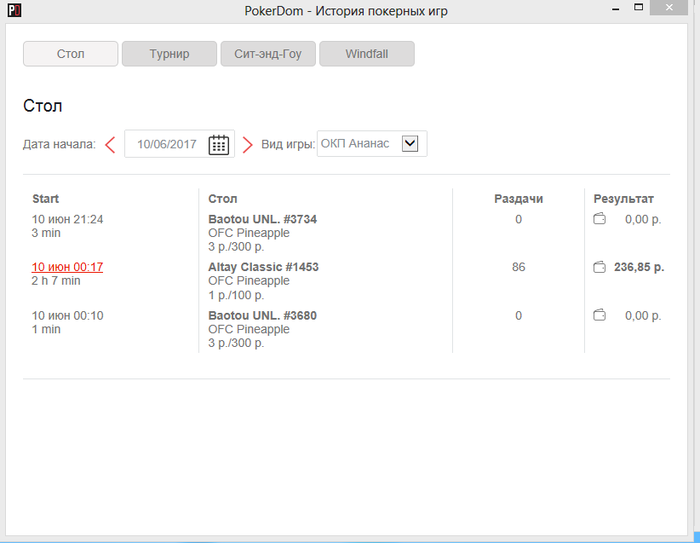Click the 86 hands count
Viewport: 700px width, 543px height.
tap(518, 267)
